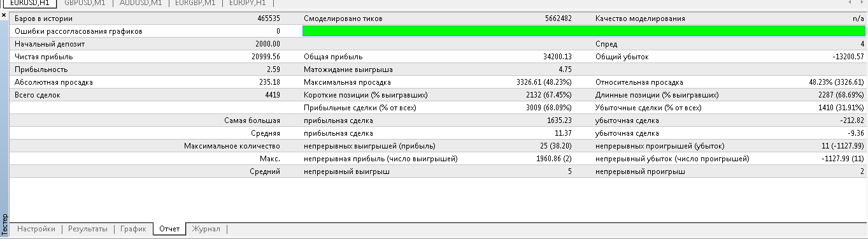The width and height of the screenshot is (868, 239).
Task: Select the largest profit value 1635.23
Action: tap(559, 120)
